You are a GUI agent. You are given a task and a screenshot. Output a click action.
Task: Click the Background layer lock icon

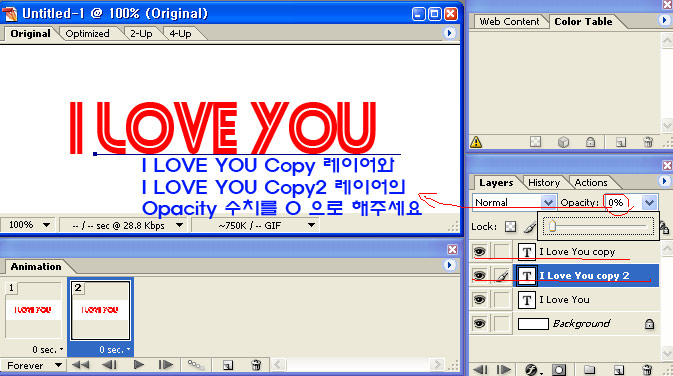click(649, 324)
